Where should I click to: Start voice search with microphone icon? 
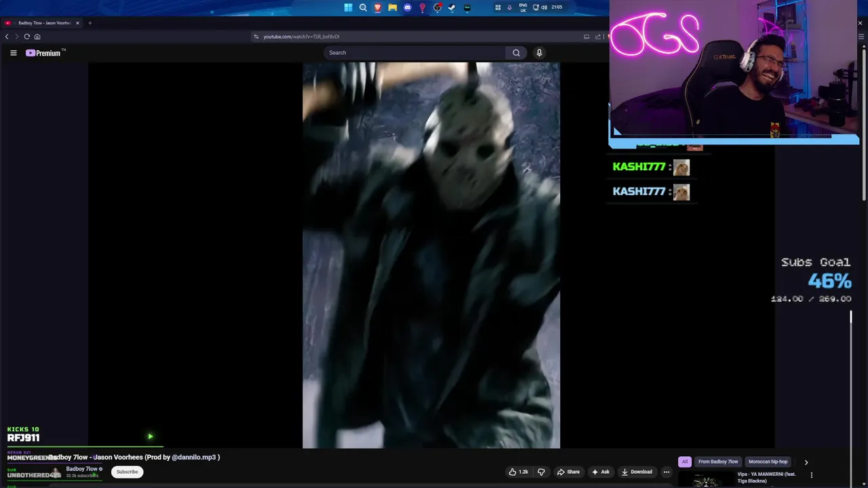pyautogui.click(x=539, y=53)
